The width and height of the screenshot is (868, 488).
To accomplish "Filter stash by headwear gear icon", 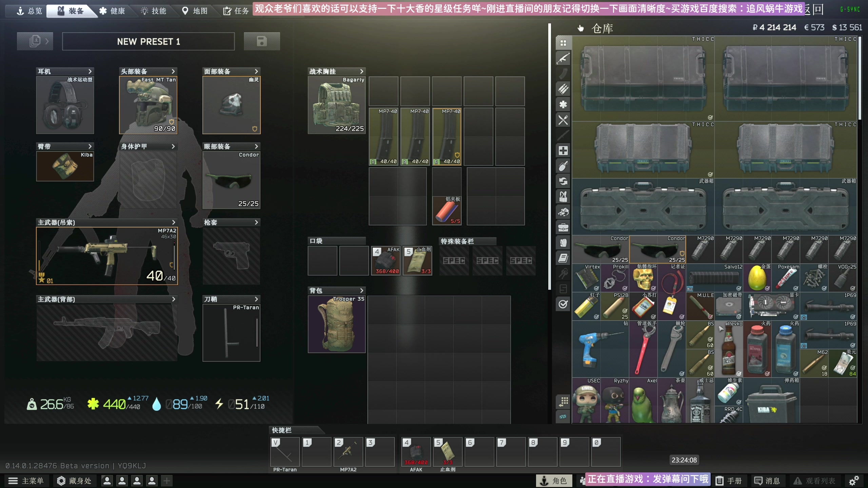I will click(563, 212).
